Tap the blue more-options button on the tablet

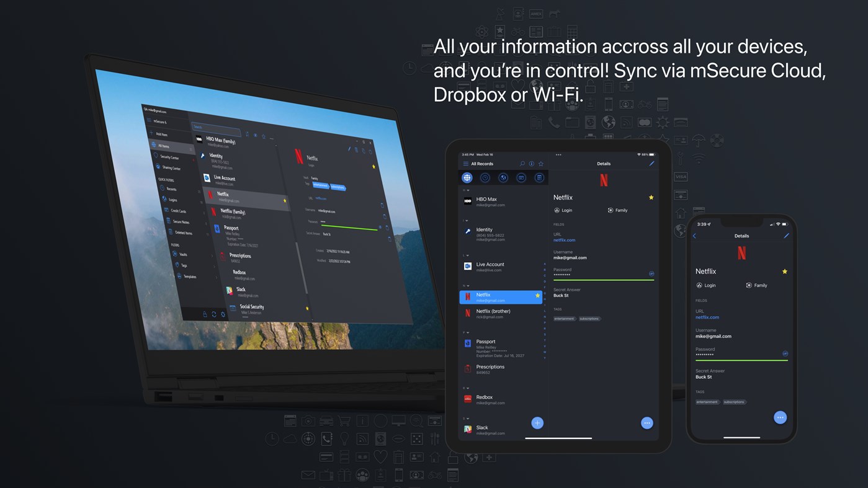point(647,423)
